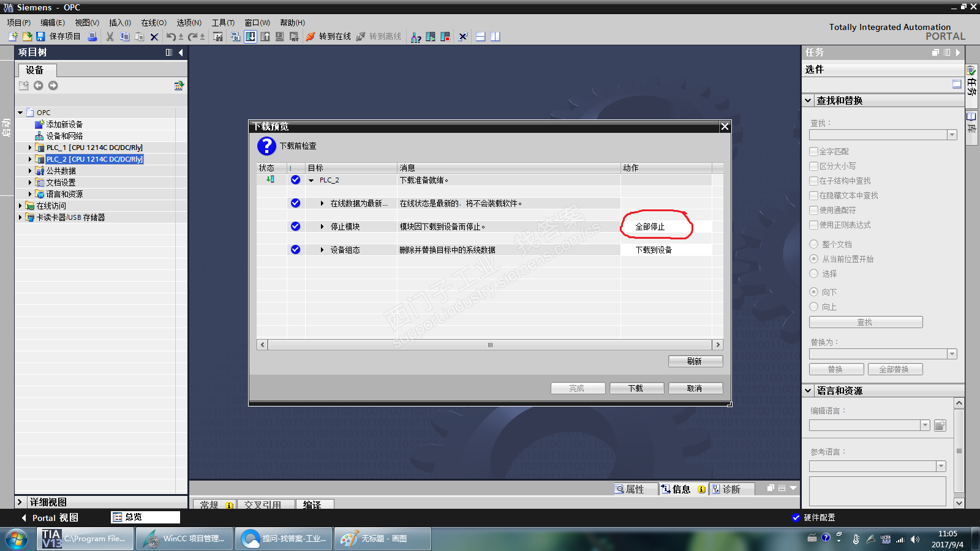Open WinCC 项目管理 from taskbar
This screenshot has height=551, width=980.
[184, 539]
